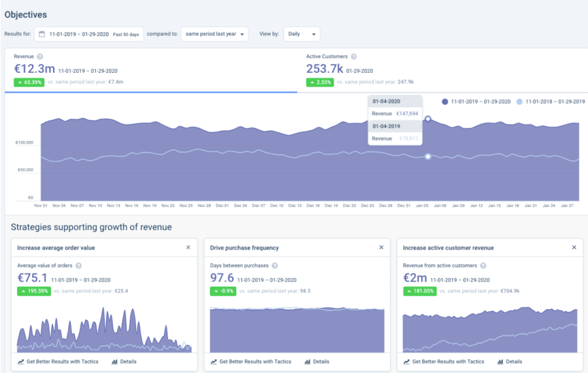Expand the View by Daily dropdown
Image resolution: width=588 pixels, height=373 pixels.
[x=302, y=34]
